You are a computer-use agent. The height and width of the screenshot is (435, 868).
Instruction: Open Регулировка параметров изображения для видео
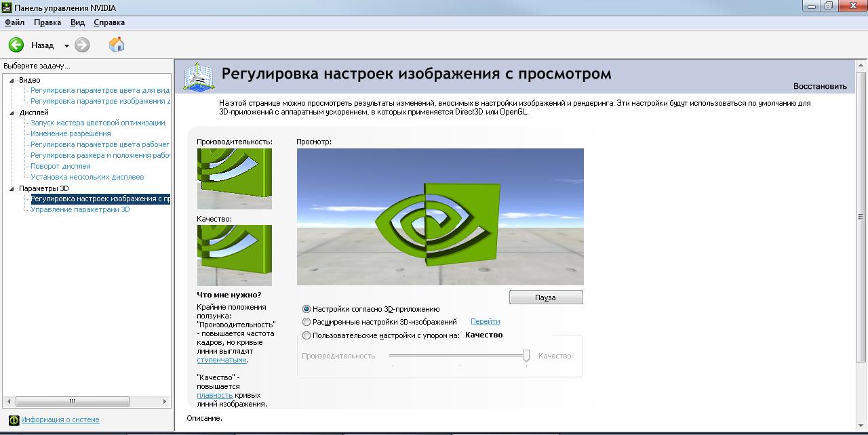point(100,101)
